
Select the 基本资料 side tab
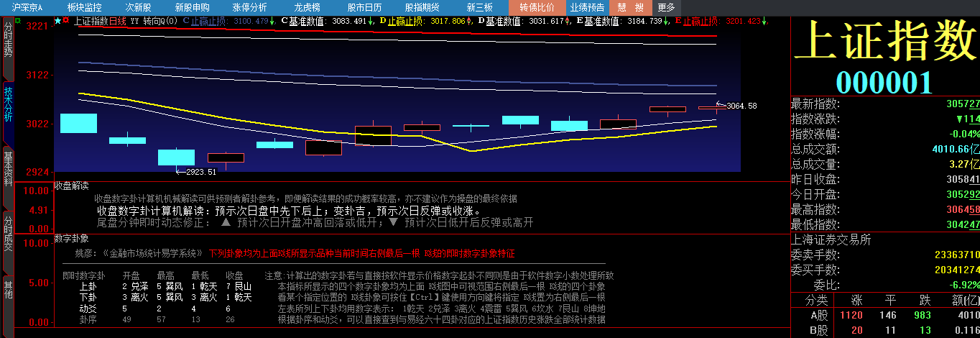click(x=8, y=167)
